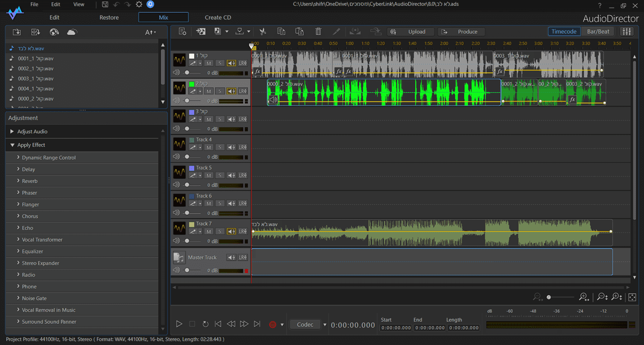Screen dimensions: 644x345
Task: Click the Produce button
Action: point(461,32)
